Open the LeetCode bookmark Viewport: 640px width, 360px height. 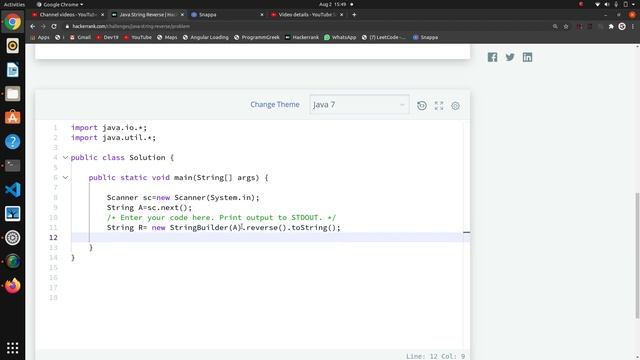(x=383, y=37)
